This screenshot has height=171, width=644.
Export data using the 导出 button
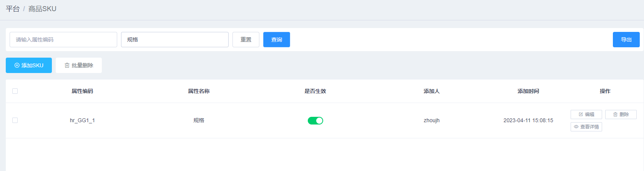[x=626, y=40]
